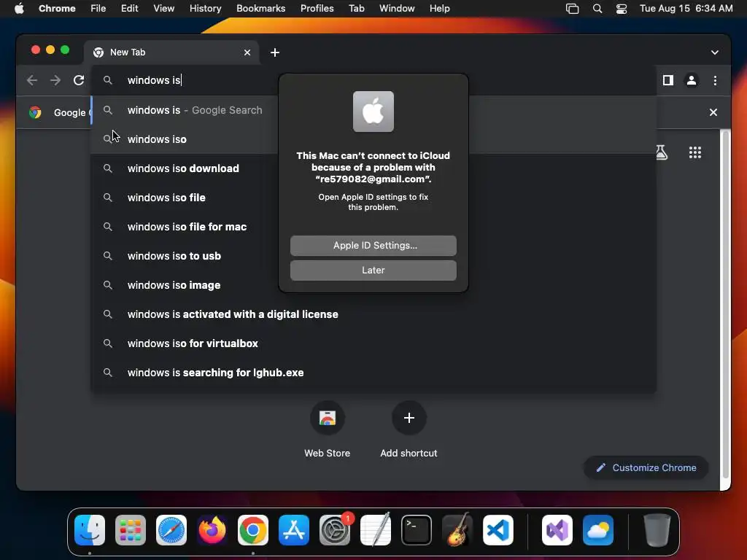Open the Trash in the Dock
Viewport: 747px width, 560px height.
tap(657, 530)
